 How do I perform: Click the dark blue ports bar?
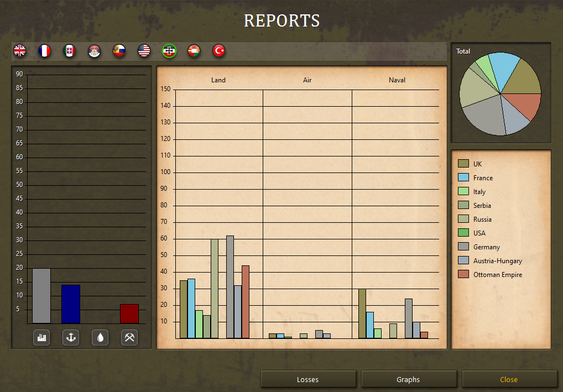pyautogui.click(x=71, y=304)
